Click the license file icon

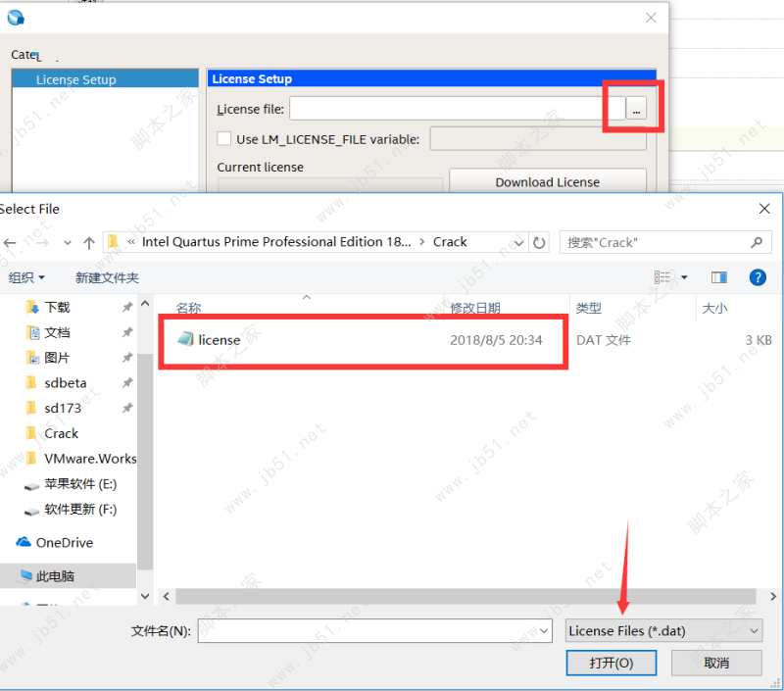click(185, 339)
